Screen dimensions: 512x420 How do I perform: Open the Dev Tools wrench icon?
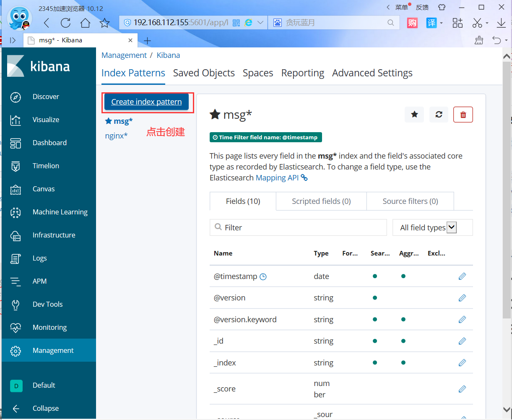tap(16, 305)
